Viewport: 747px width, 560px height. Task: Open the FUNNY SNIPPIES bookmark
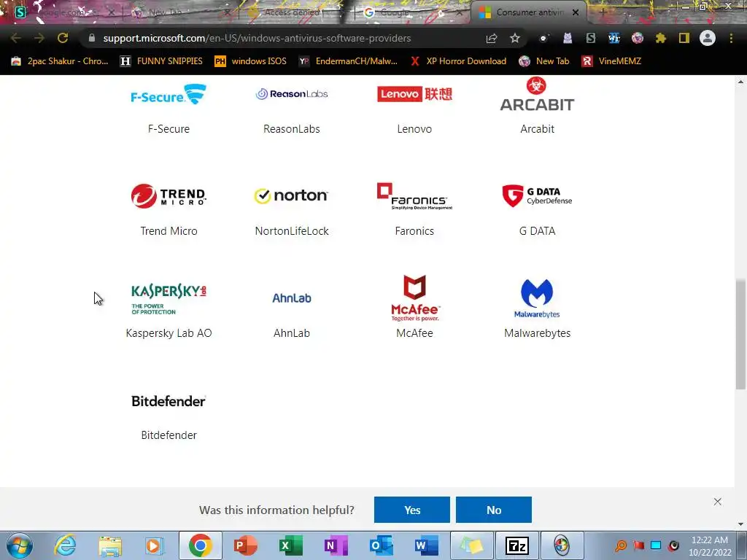coord(161,61)
